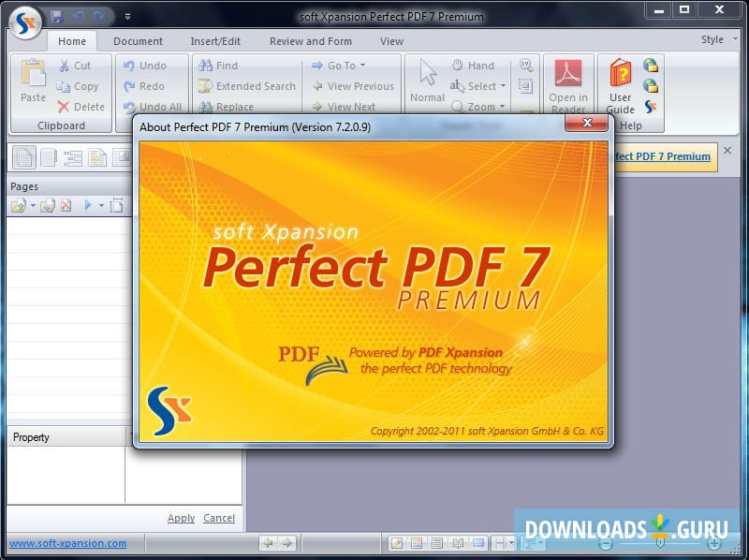Click the Paste icon in Clipboard group

coord(31,80)
